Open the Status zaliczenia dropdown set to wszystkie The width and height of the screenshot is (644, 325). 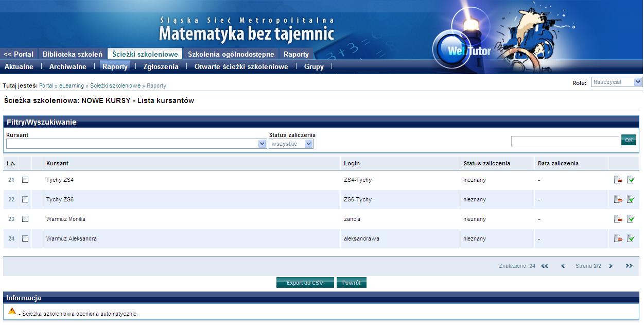click(x=291, y=144)
